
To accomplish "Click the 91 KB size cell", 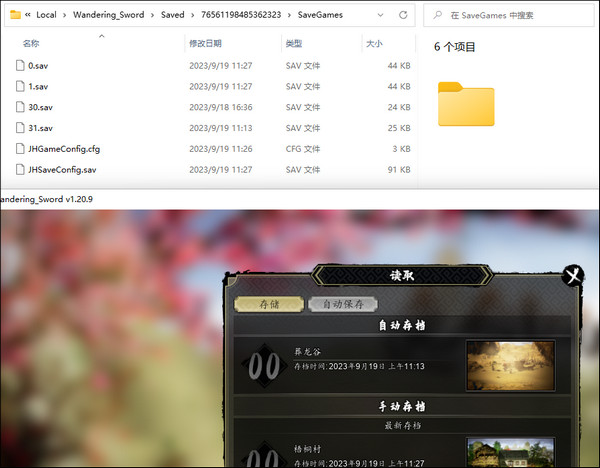I will pos(399,170).
